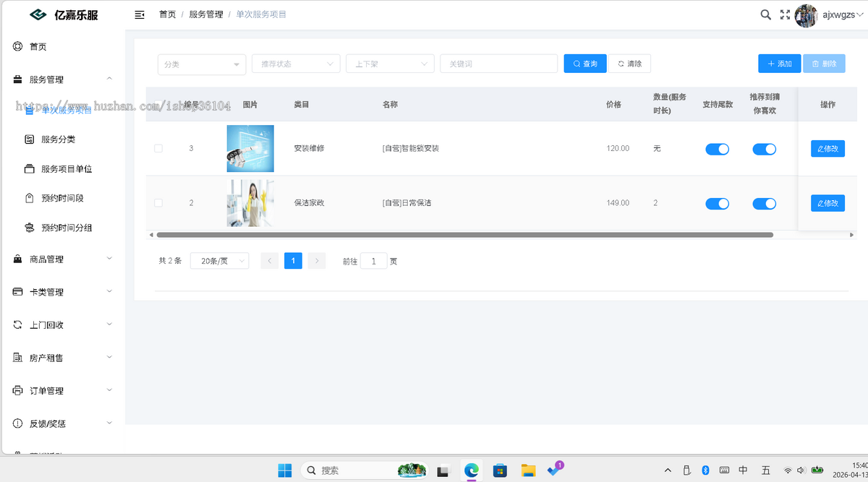Check the select-all checkbox in table header
The image size is (868, 482).
tap(158, 105)
